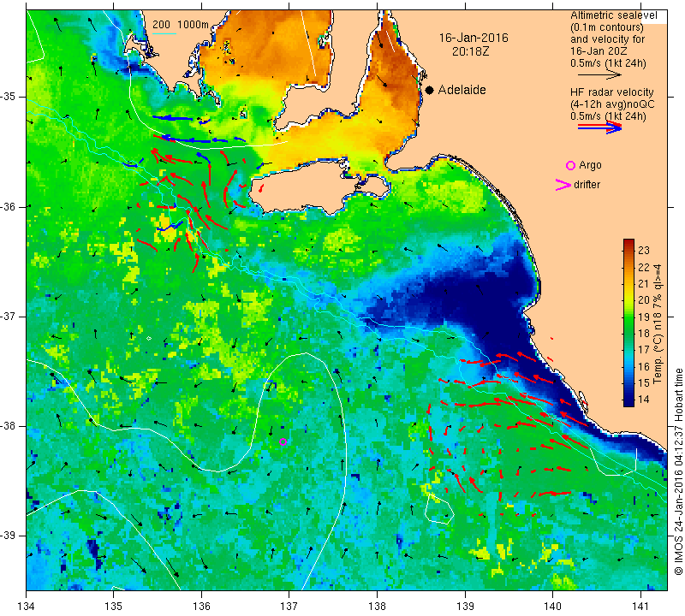Click the longitude axis label 141
The width and height of the screenshot is (685, 616).
coord(640,607)
